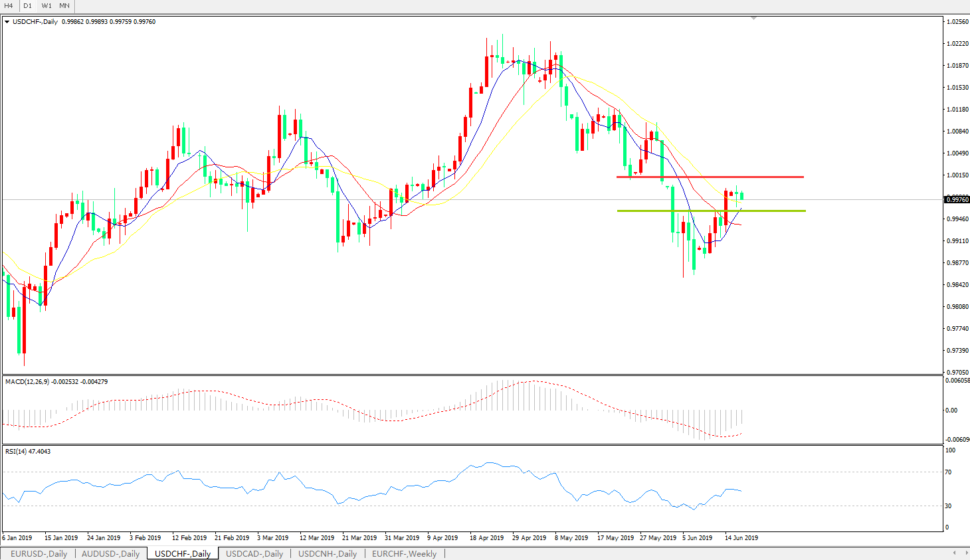Switch to the MN monthly timeframe
The width and height of the screenshot is (970, 560).
[x=64, y=6]
